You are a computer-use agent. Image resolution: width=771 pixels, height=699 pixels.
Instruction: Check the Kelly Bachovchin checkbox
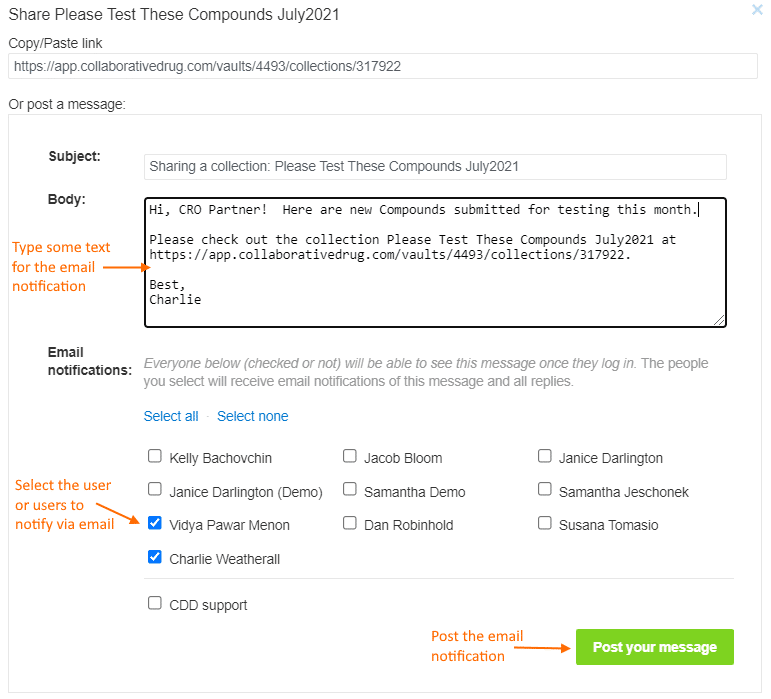pos(154,456)
